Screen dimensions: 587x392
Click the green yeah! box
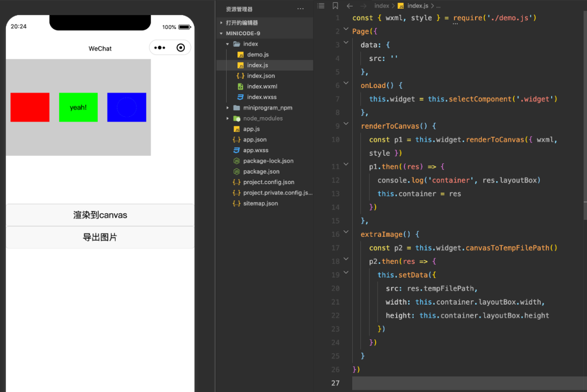tap(78, 108)
